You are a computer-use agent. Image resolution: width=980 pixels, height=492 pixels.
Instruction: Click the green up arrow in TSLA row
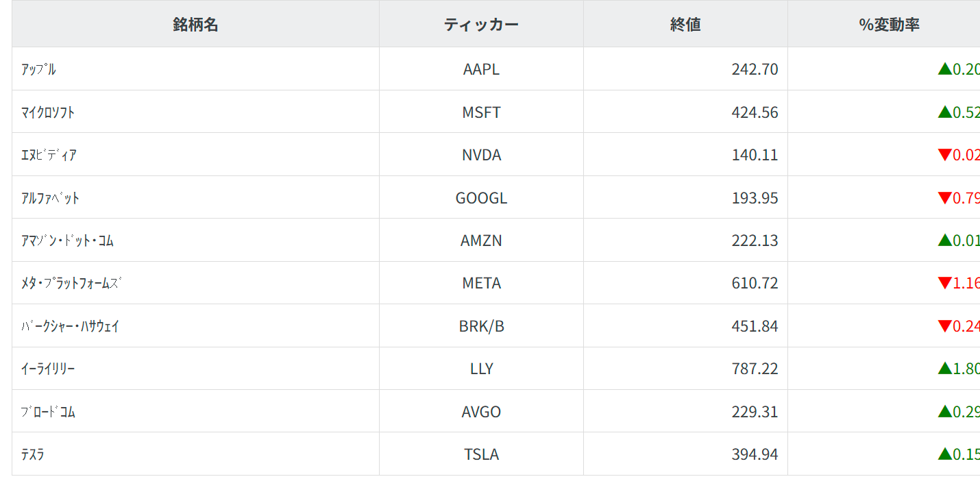945,454
